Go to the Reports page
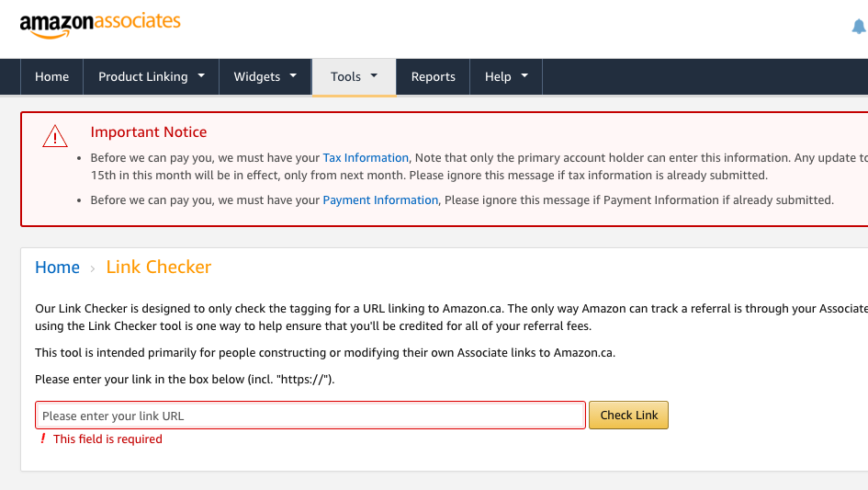 tap(433, 76)
